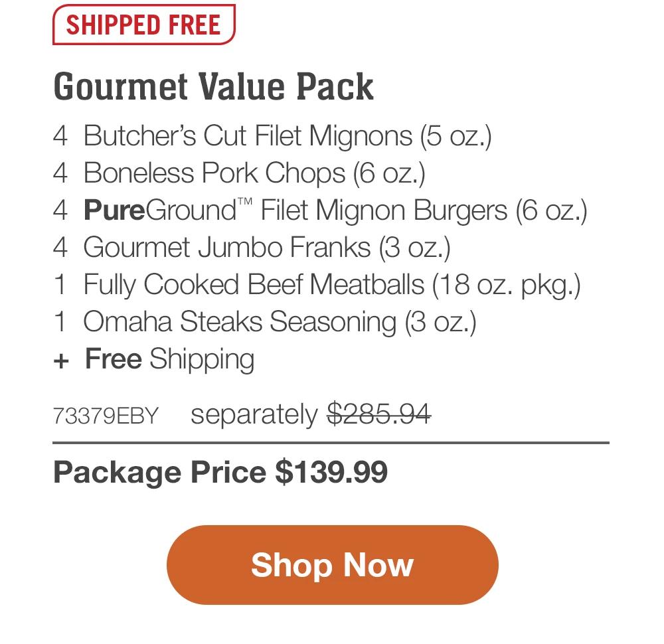
Task: Click the plus sign before Free Shipping
Action: pyautogui.click(x=62, y=359)
